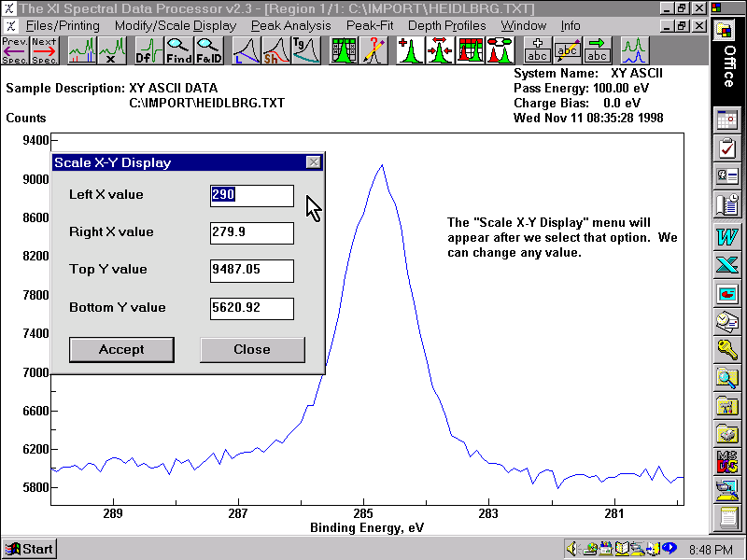Select the Sh Shirley background icon

(275, 50)
